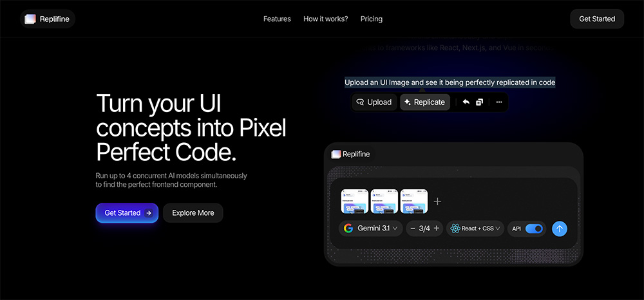
Task: Click the blue up-arrow submit button
Action: pyautogui.click(x=560, y=229)
